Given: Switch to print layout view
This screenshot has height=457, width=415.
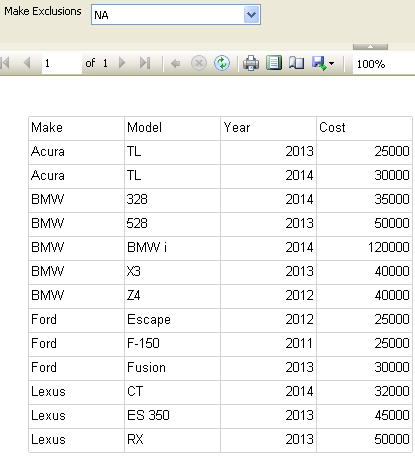Looking at the screenshot, I should 274,63.
